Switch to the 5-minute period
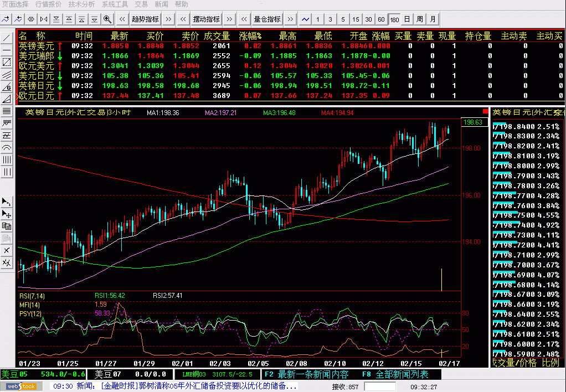The height and width of the screenshot is (392, 566). tap(343, 19)
